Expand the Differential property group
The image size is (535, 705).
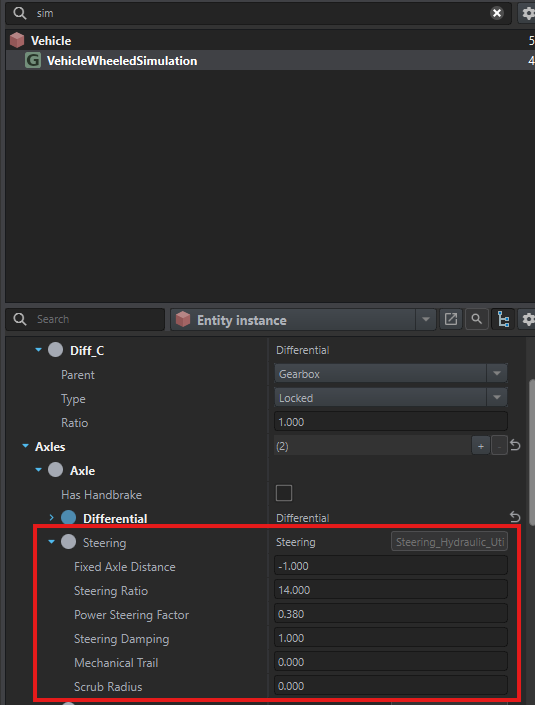click(x=51, y=518)
